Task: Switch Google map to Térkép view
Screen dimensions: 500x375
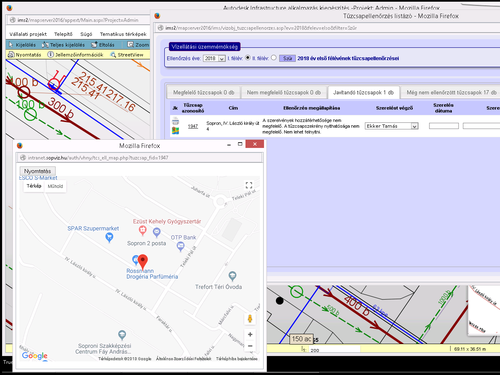Action: [x=34, y=186]
